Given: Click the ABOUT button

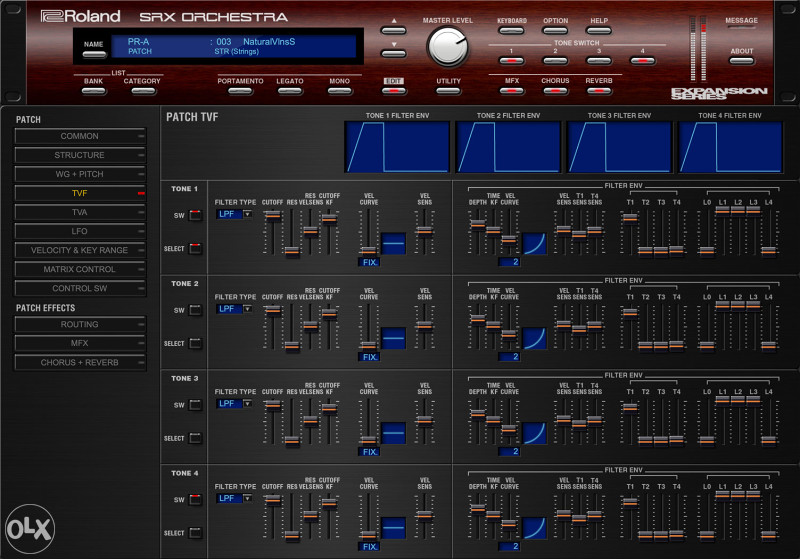Looking at the screenshot, I should click(x=741, y=61).
